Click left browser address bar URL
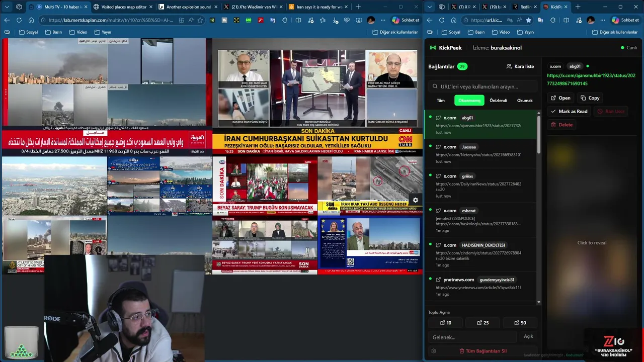The width and height of the screenshot is (644, 362). coord(111,20)
